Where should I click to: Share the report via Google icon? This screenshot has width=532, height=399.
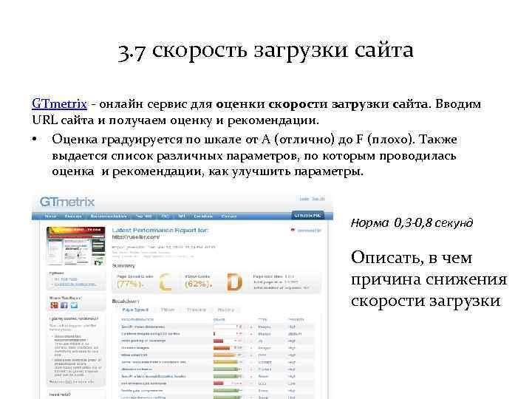pos(54,305)
